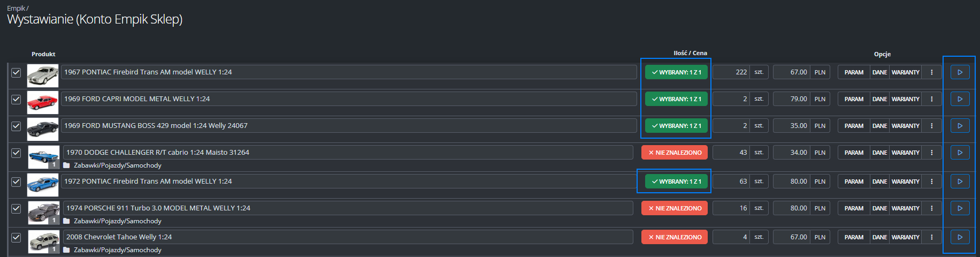Open three-dot menu for 1969 Ford Mustang row
The width and height of the screenshot is (980, 257).
click(x=931, y=126)
